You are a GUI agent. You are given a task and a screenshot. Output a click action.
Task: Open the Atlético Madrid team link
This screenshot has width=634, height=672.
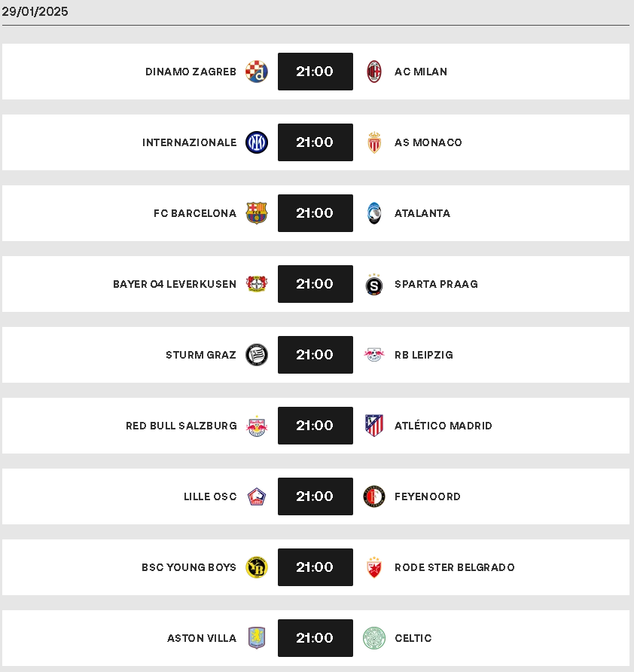443,426
